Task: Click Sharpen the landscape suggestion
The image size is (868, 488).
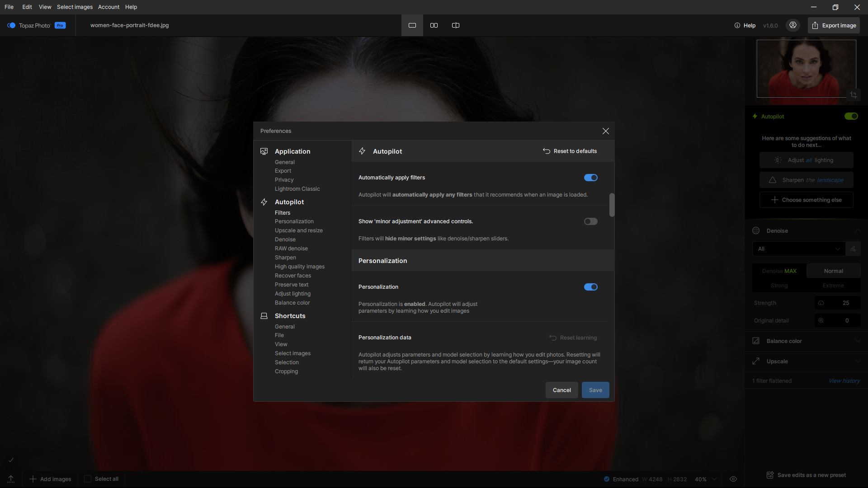Action: (807, 180)
